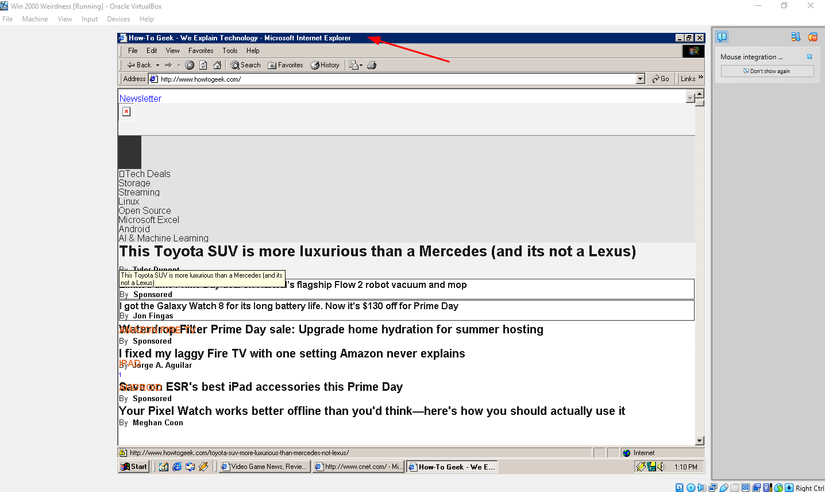Expand the Back button history dropdown
Viewport: 825px width, 492px height.
[157, 65]
